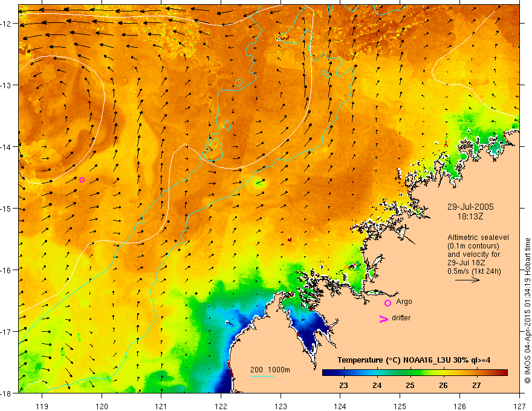Click the -16 latitude axis label
The height and width of the screenshot is (411, 532).
point(7,270)
